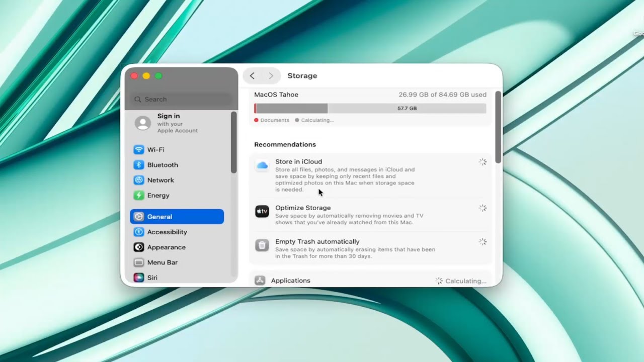Click the Calculating… legend label
The image size is (644, 362).
pos(317,121)
